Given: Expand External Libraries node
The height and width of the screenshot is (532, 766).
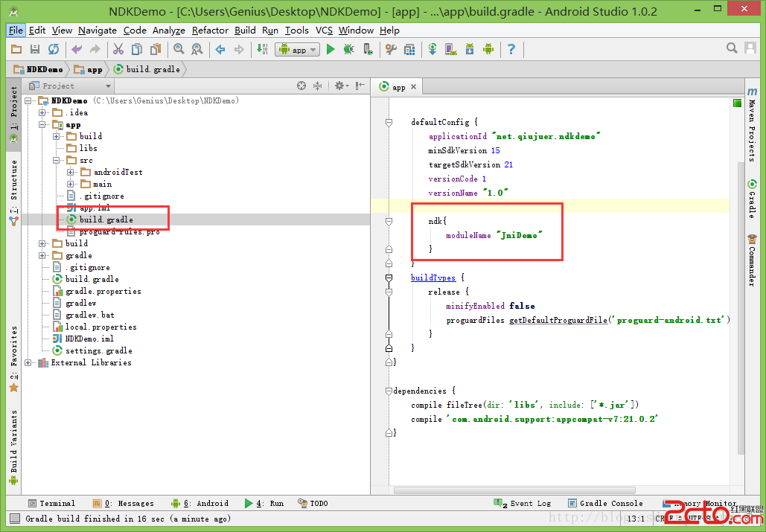Looking at the screenshot, I should [x=28, y=363].
